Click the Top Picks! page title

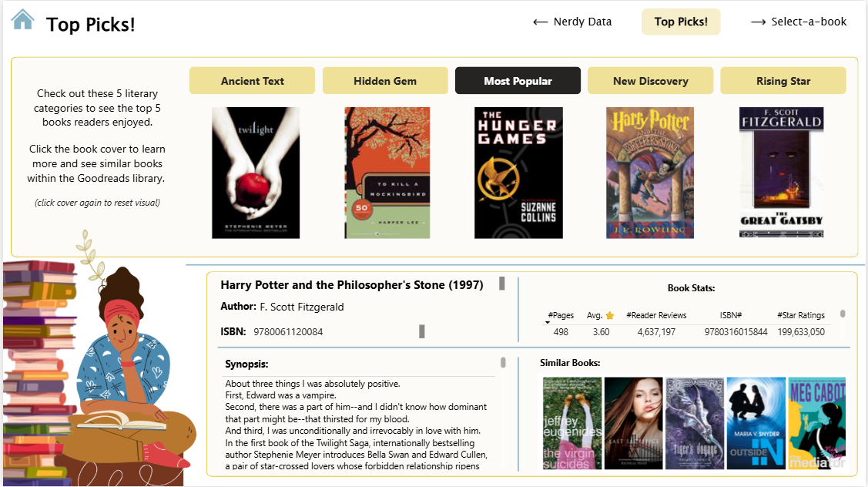90,25
